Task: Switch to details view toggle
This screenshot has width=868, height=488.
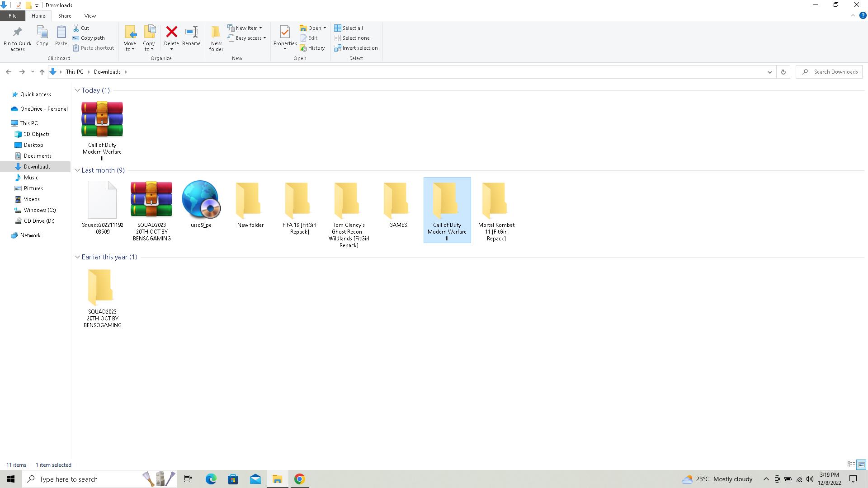Action: pyautogui.click(x=851, y=465)
